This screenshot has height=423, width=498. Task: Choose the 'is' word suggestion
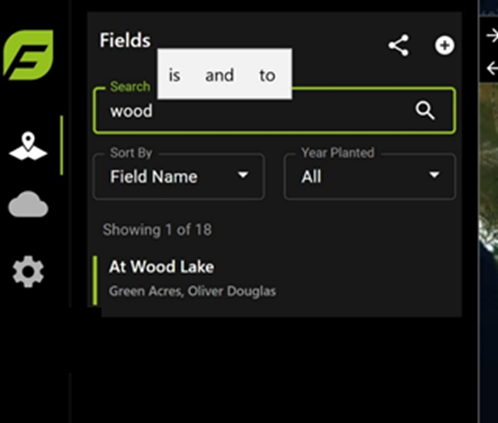[x=174, y=75]
